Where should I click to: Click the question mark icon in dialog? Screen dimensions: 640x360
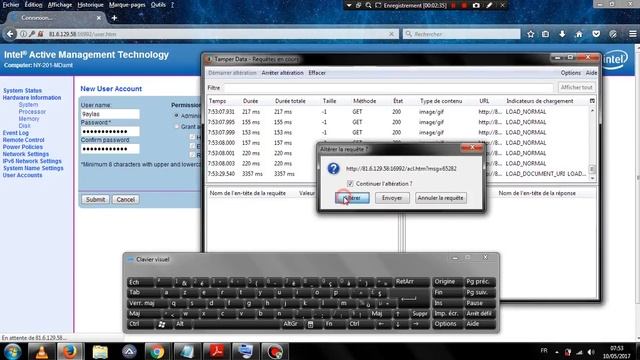[x=333, y=169]
